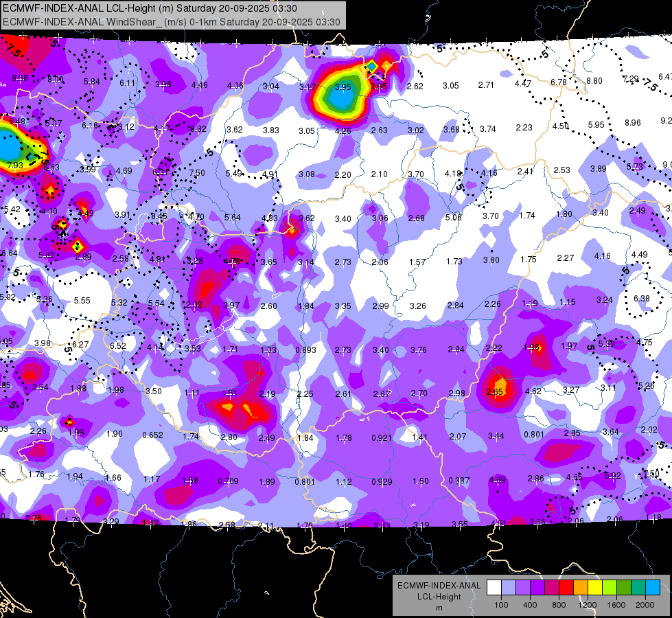Click the wind shear value 6.27
The height and width of the screenshot is (618, 672).
tap(80, 345)
